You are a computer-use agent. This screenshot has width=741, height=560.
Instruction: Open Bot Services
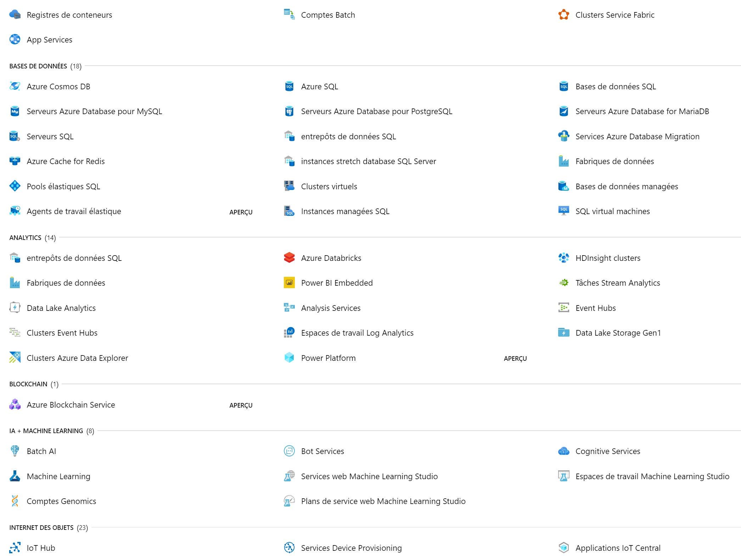(322, 451)
